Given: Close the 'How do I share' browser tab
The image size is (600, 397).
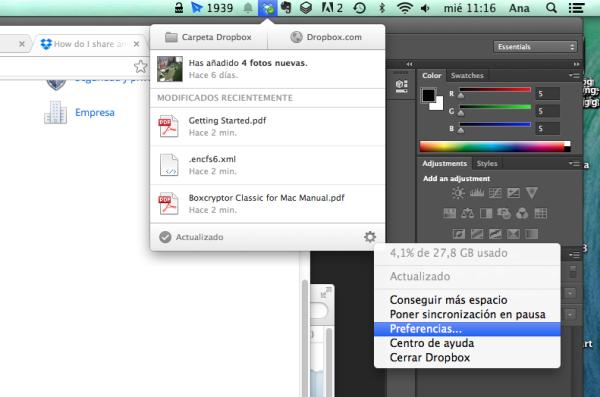Looking at the screenshot, I should [x=136, y=44].
